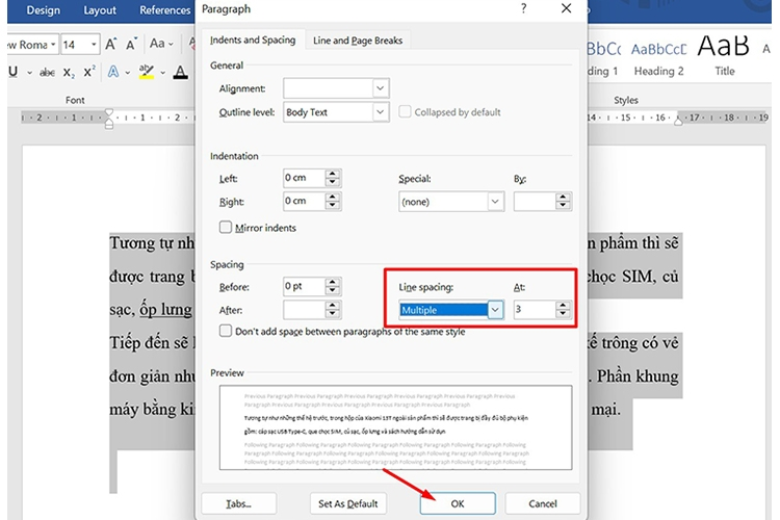Open the font size dropdown
Viewport: 780px width, 520px height.
pos(94,45)
